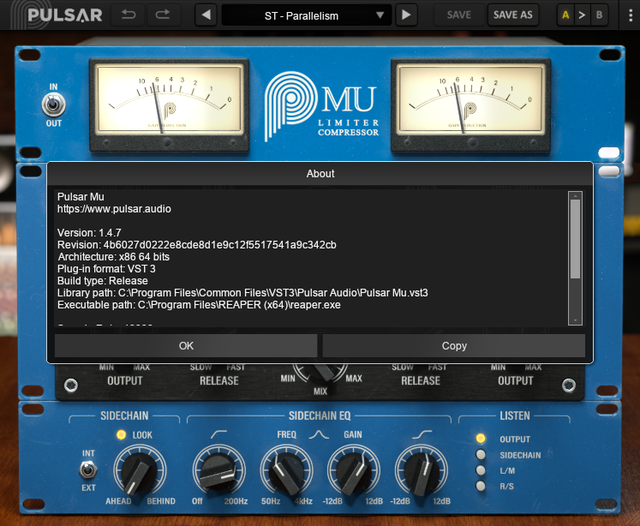Select the A comparison state
Screen dimensions: 640x526
(x=565, y=15)
